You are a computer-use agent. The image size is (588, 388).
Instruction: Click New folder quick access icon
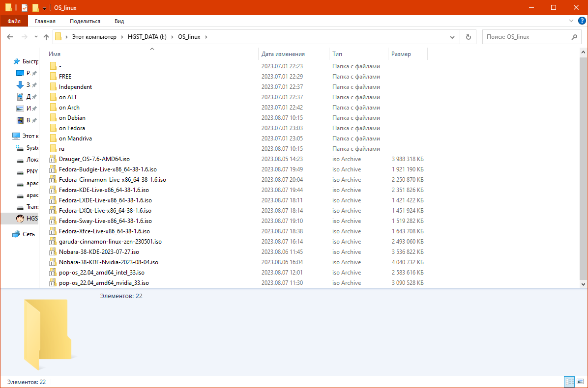tap(35, 7)
